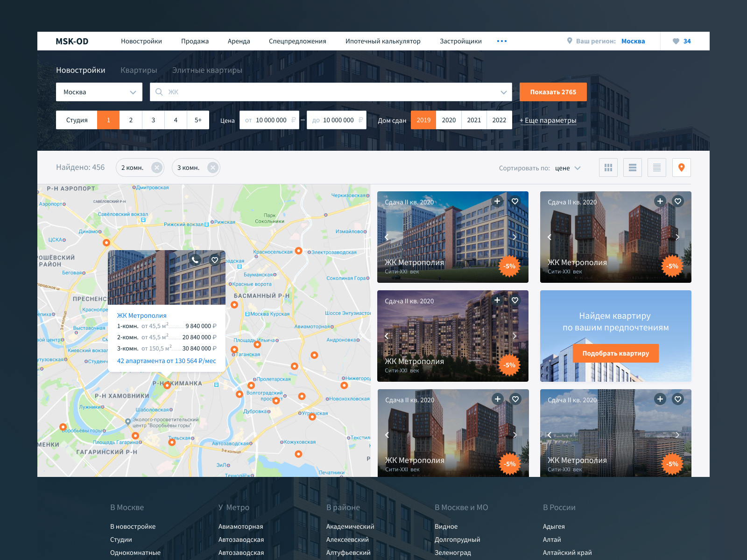Image resolution: width=747 pixels, height=560 pixels.
Task: Switch to Элитные квартиры tab
Action: [207, 70]
